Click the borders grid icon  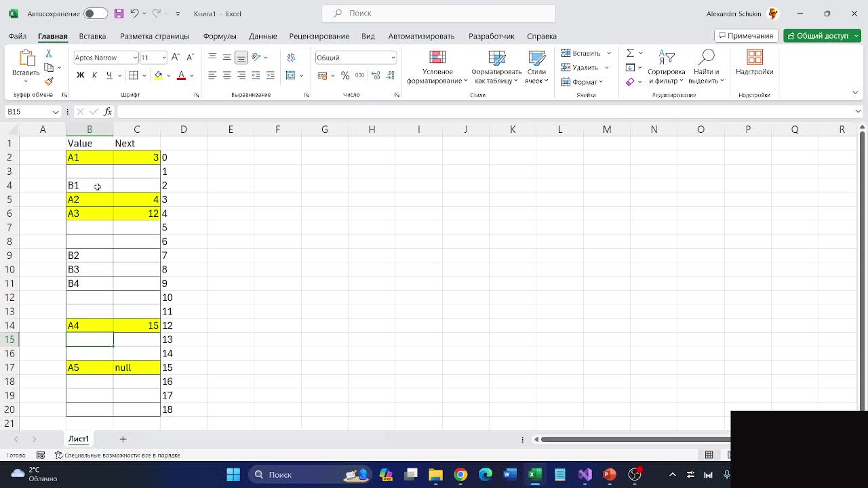(134, 75)
